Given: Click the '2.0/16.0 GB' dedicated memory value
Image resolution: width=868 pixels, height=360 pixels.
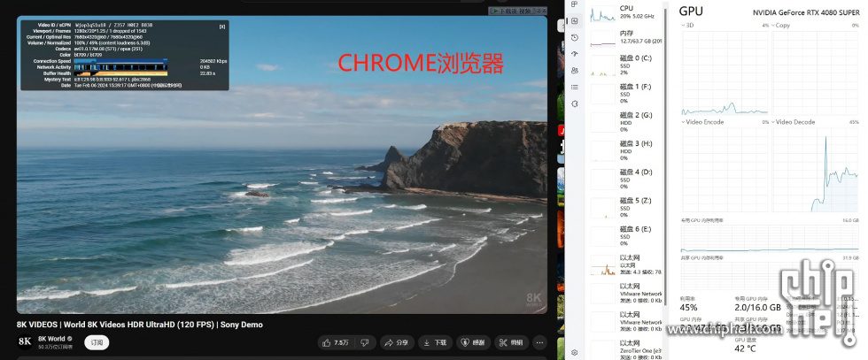Looking at the screenshot, I should click(x=758, y=308).
